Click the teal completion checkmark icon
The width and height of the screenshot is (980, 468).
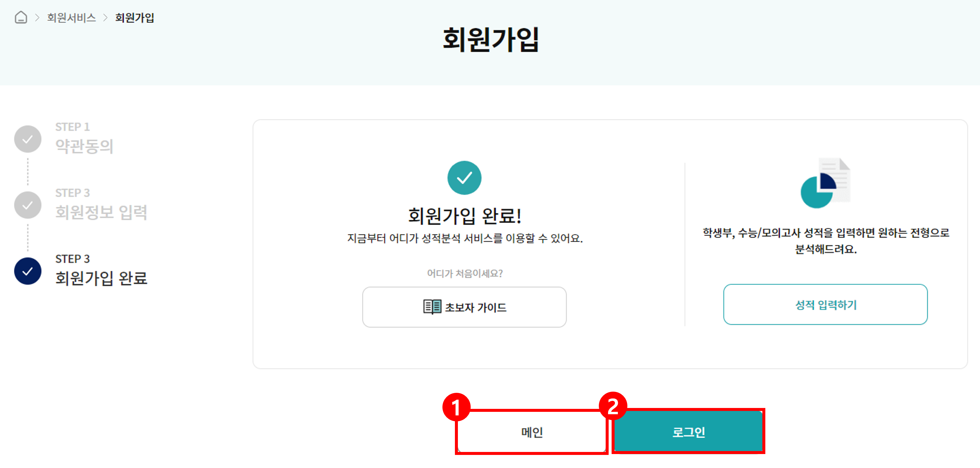(464, 178)
